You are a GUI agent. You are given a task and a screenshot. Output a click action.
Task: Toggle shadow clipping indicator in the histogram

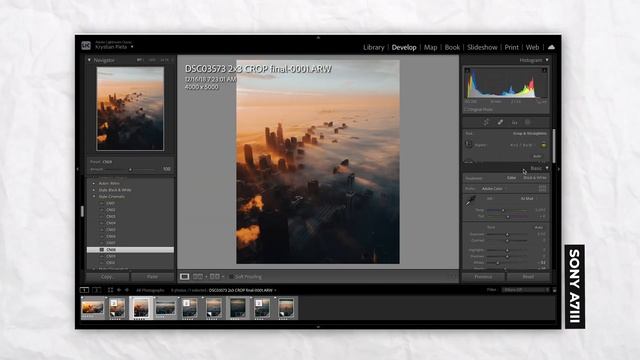(467, 71)
